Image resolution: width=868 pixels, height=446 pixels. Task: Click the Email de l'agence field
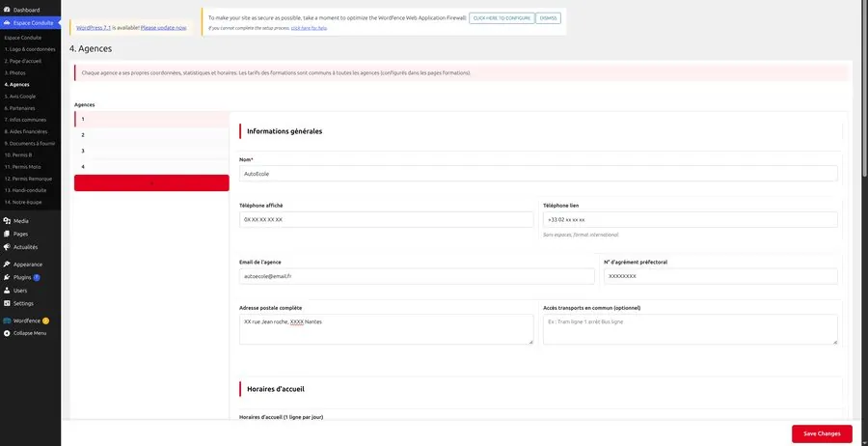point(417,276)
